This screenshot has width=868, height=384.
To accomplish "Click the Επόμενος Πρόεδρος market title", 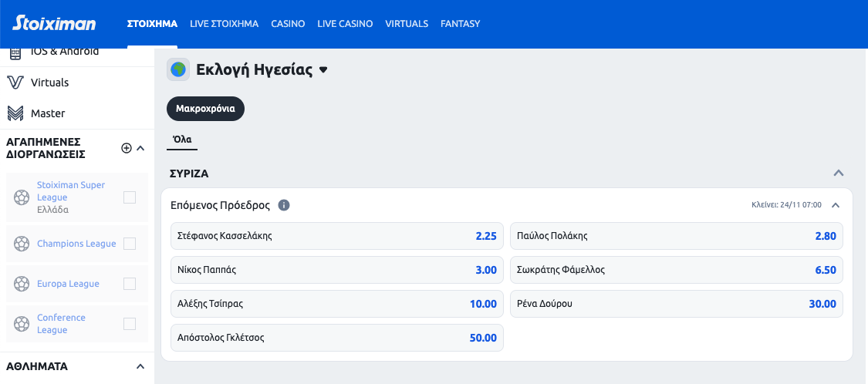I will tap(220, 205).
